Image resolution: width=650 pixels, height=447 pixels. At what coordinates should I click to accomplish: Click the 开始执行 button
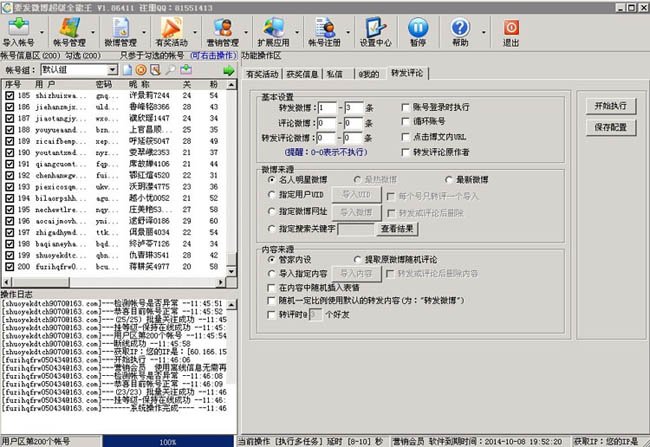pos(611,106)
